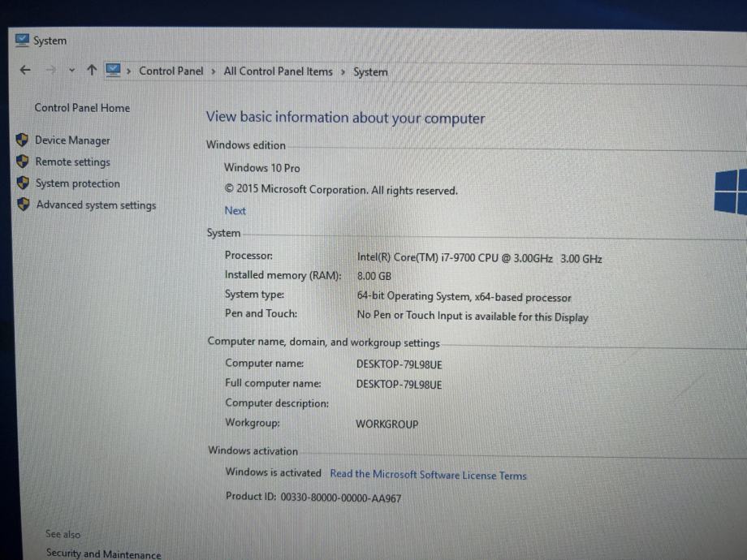This screenshot has height=560, width=747.
Task: Go to Control Panel breadcrumb
Action: tap(171, 71)
